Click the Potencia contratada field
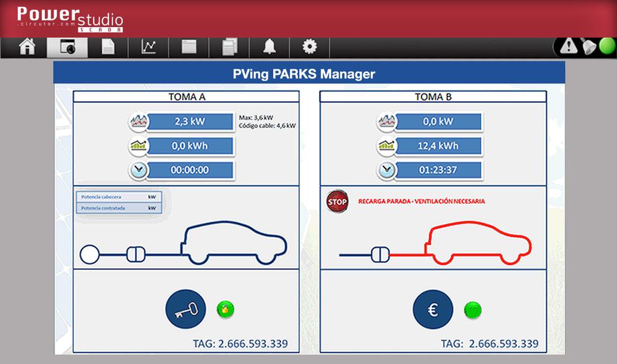Image resolution: width=617 pixels, height=364 pixels. pos(119,208)
